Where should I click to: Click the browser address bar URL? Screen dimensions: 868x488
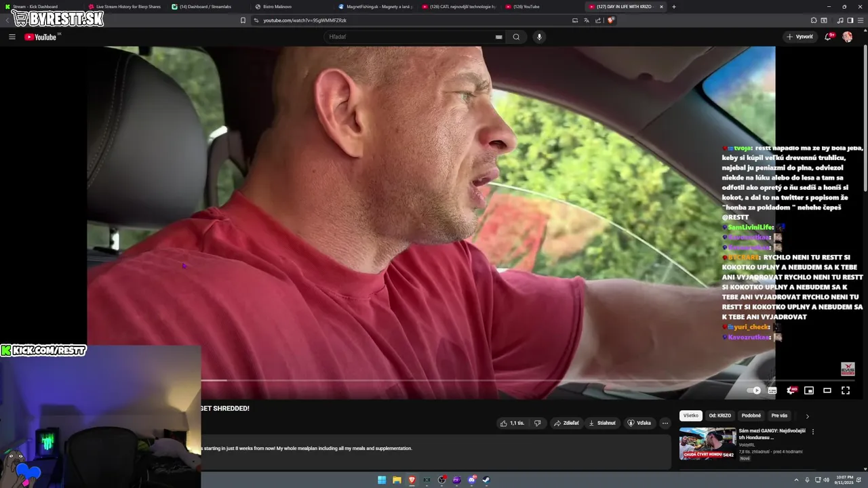(x=305, y=20)
